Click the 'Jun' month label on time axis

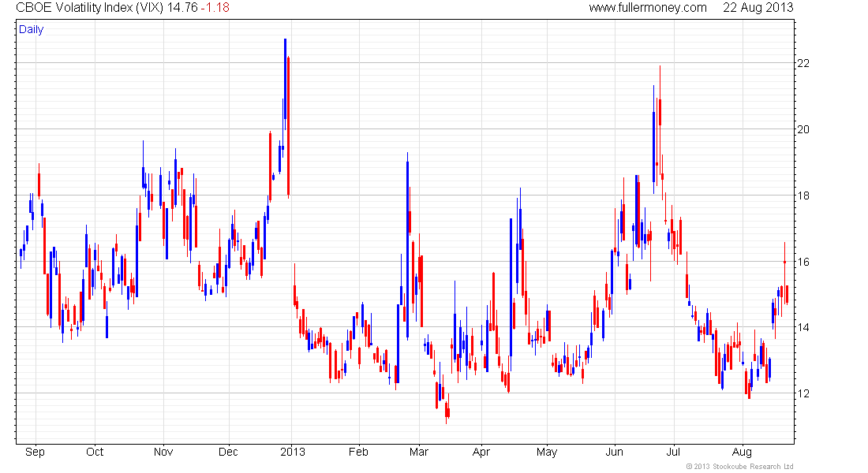click(614, 452)
